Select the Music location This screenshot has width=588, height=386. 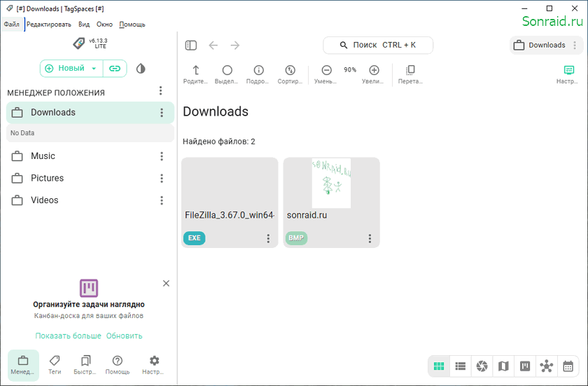[x=90, y=156]
